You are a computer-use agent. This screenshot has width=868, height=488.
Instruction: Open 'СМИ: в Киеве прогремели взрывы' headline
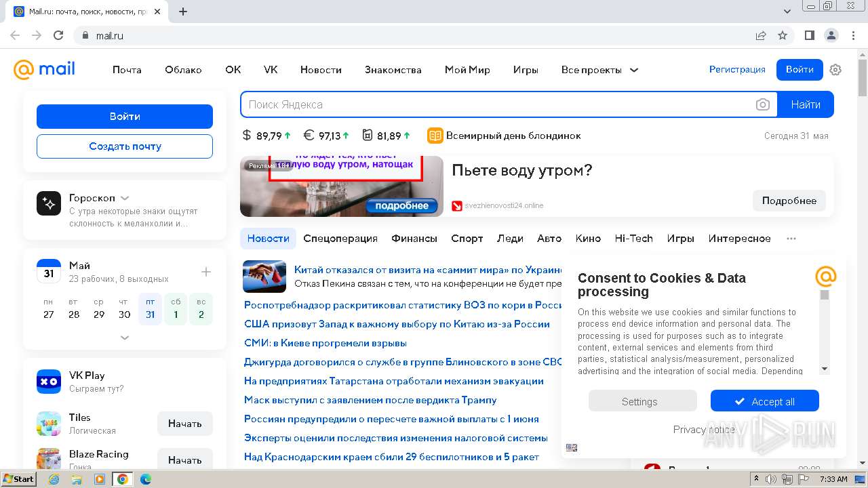[325, 343]
